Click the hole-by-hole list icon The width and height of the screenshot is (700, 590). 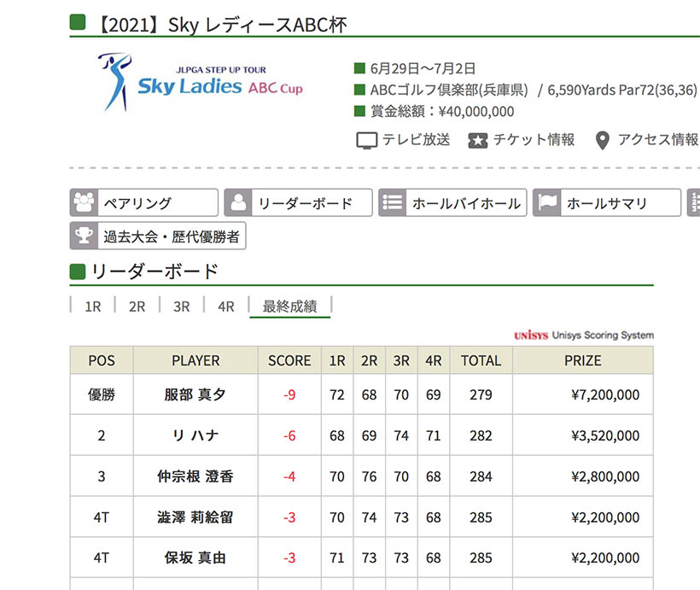pos(393,203)
